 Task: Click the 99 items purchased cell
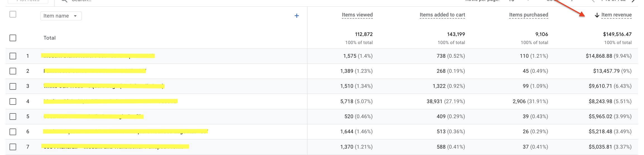click(535, 86)
